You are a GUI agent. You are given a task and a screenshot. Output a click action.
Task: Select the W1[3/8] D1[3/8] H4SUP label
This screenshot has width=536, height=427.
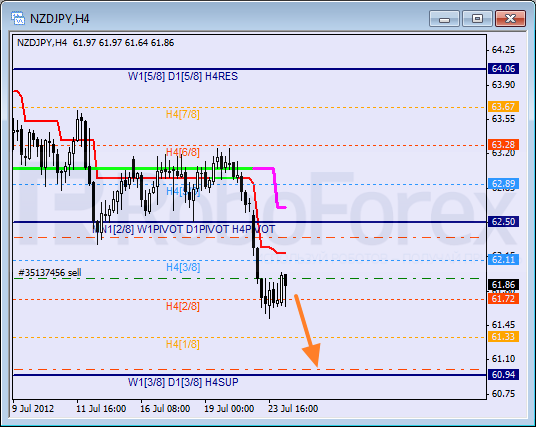click(x=183, y=382)
